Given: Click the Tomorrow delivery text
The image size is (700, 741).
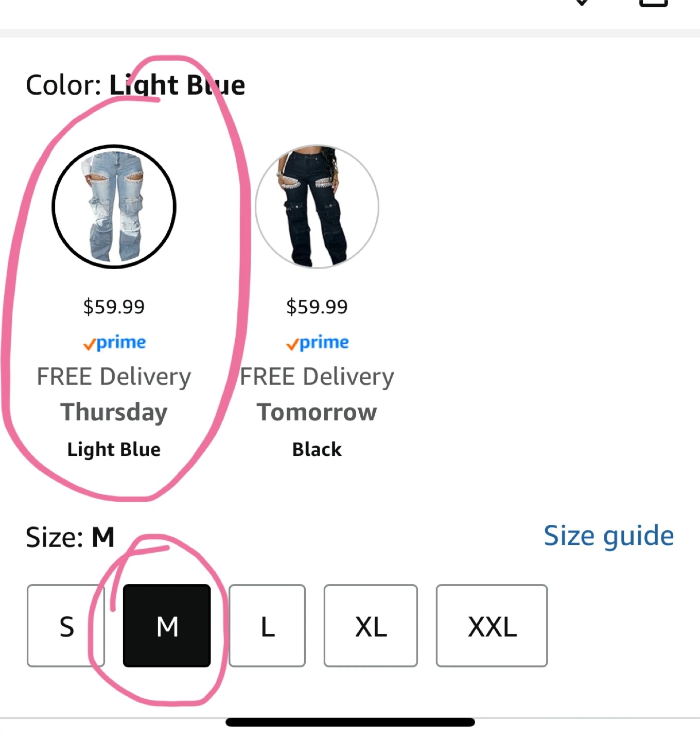Looking at the screenshot, I should coord(317,412).
